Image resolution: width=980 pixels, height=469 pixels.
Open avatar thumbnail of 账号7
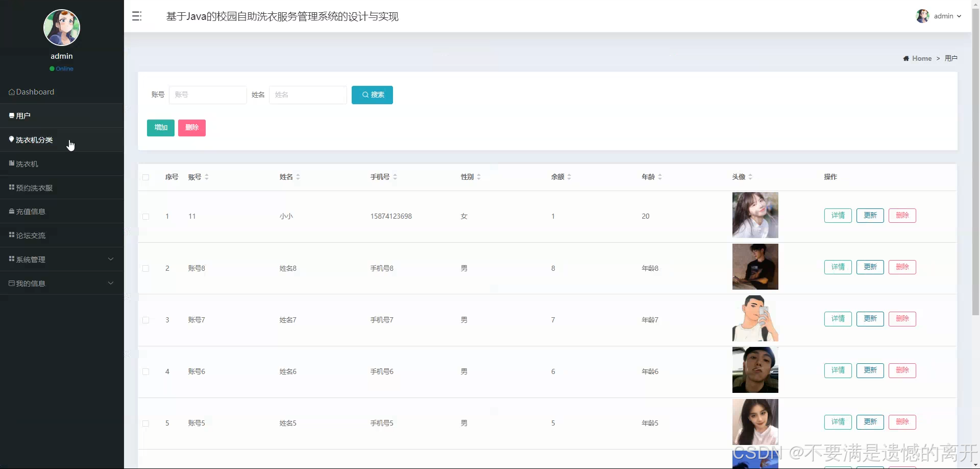click(755, 318)
